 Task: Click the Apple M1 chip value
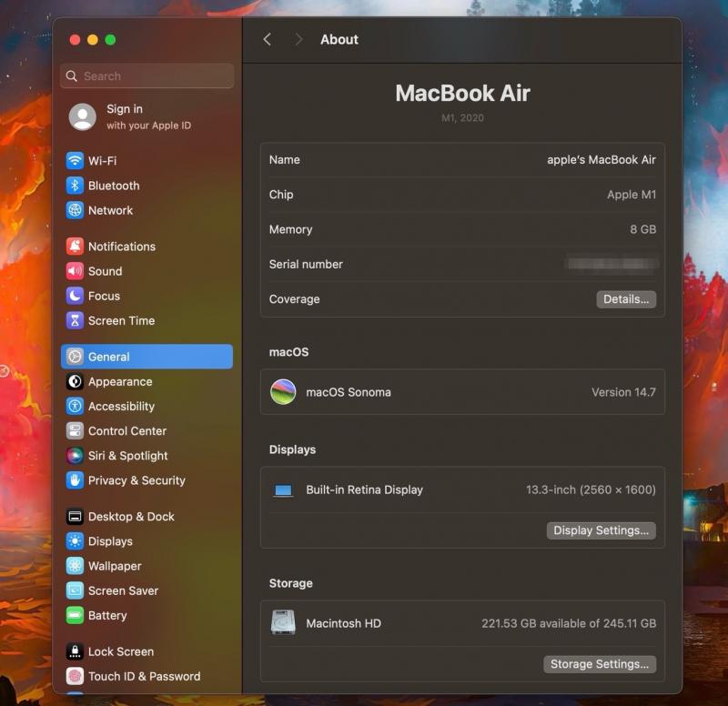pyautogui.click(x=632, y=195)
